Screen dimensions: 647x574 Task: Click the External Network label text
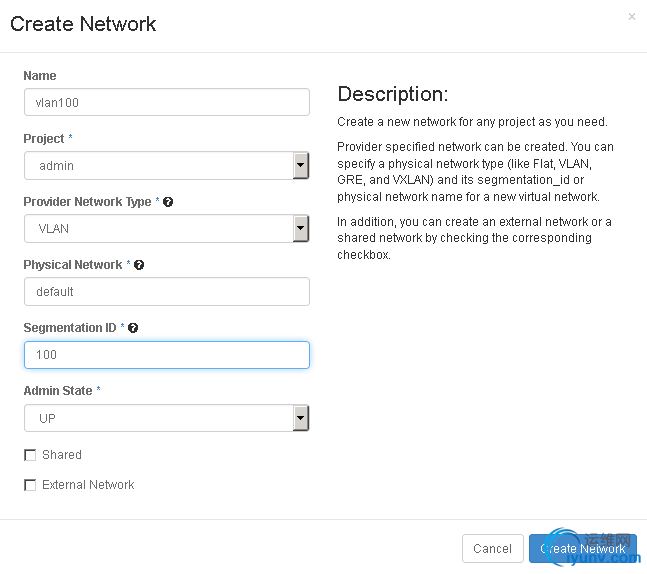[88, 485]
